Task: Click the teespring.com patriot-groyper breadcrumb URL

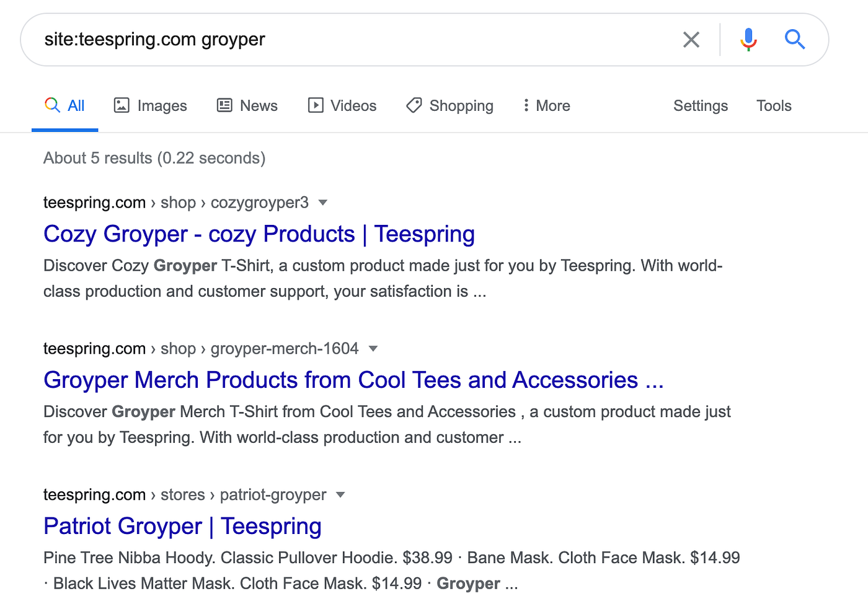Action: 185,495
